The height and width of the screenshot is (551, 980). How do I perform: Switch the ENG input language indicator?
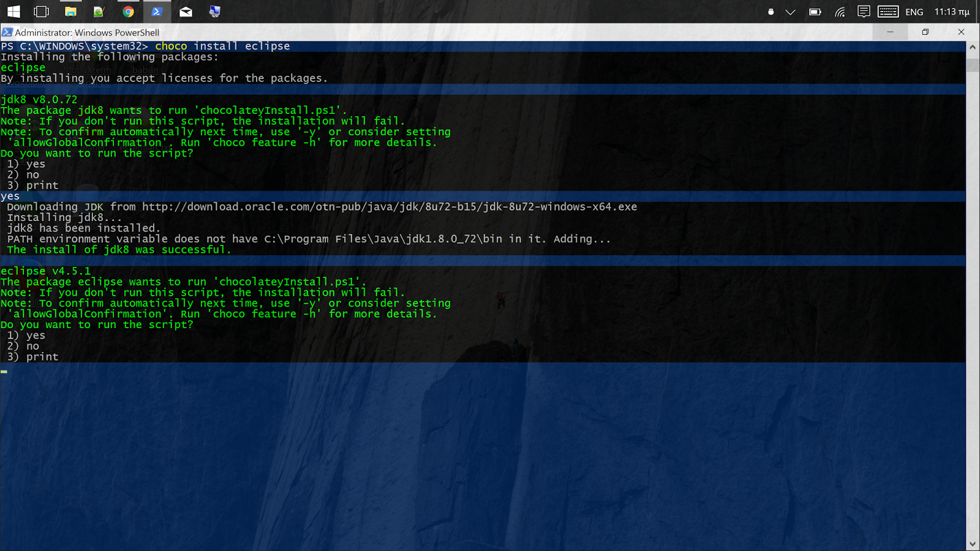(x=914, y=12)
